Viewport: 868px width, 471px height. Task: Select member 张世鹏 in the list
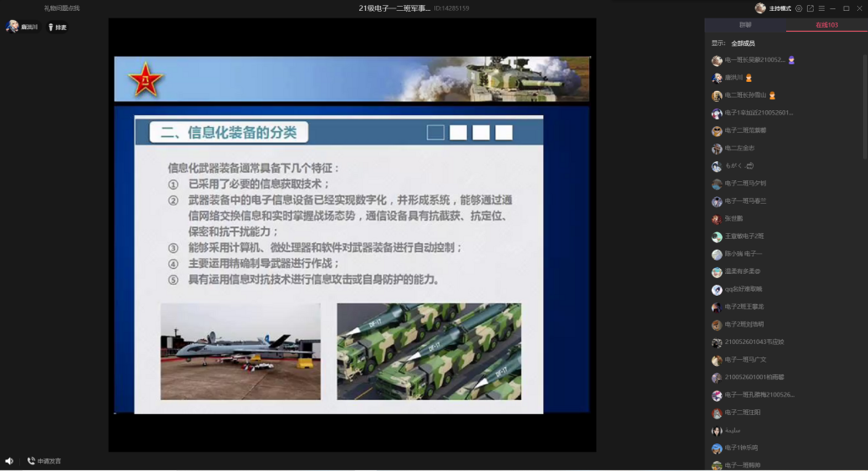[x=733, y=219]
